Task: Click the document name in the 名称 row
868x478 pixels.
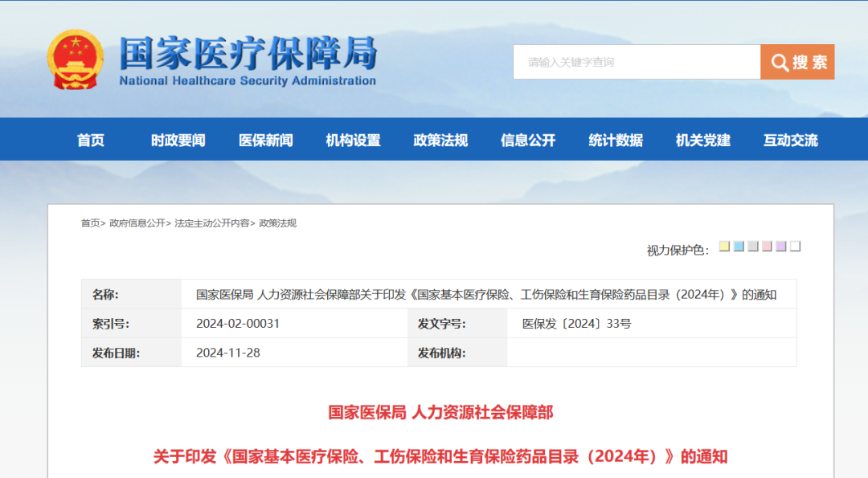Action: click(x=486, y=294)
